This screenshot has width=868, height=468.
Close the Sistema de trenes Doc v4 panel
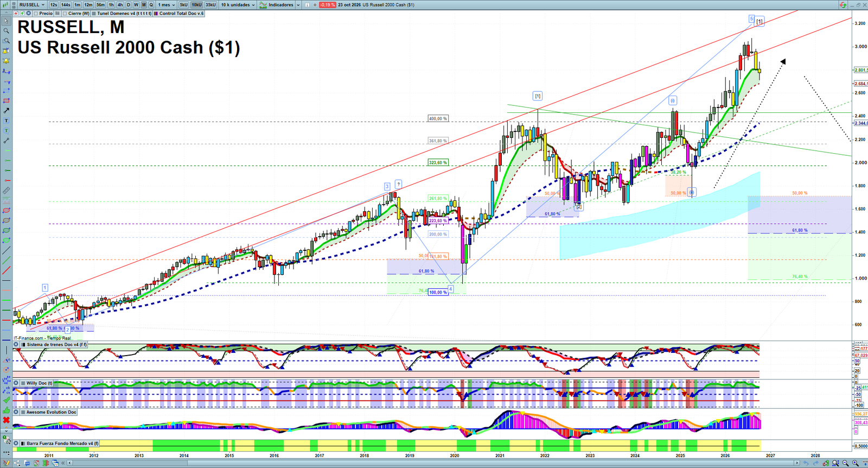[x=16, y=344]
